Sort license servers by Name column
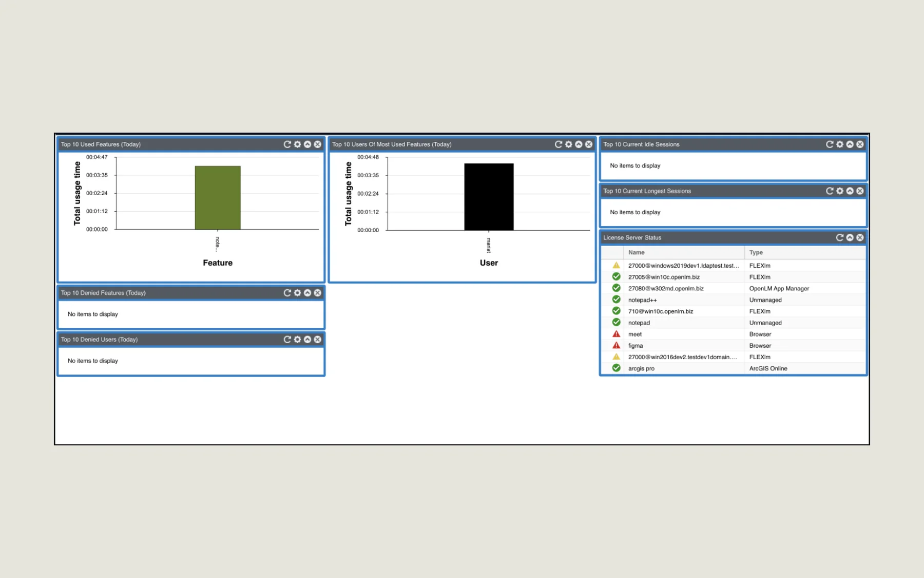This screenshot has height=578, width=924. tap(684, 252)
